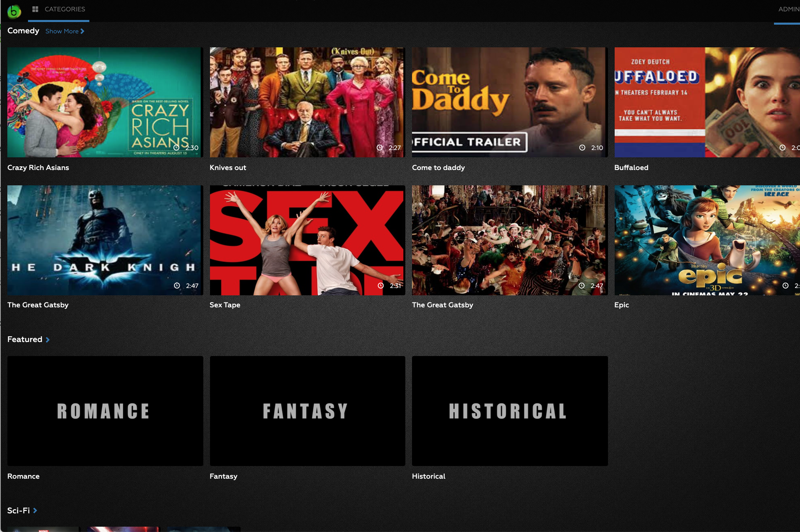Click clock icon on Crazy Rich Asians
The width and height of the screenshot is (800, 532).
pyautogui.click(x=176, y=148)
